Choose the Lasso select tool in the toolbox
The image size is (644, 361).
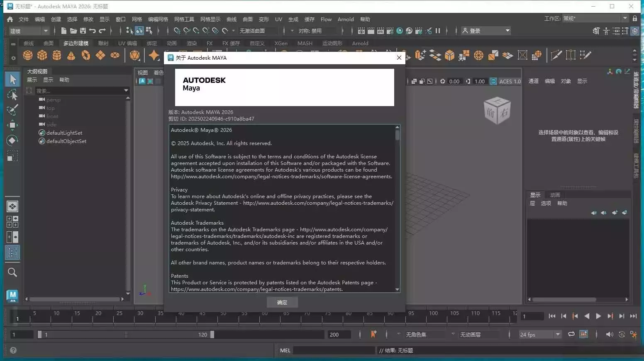(x=12, y=95)
